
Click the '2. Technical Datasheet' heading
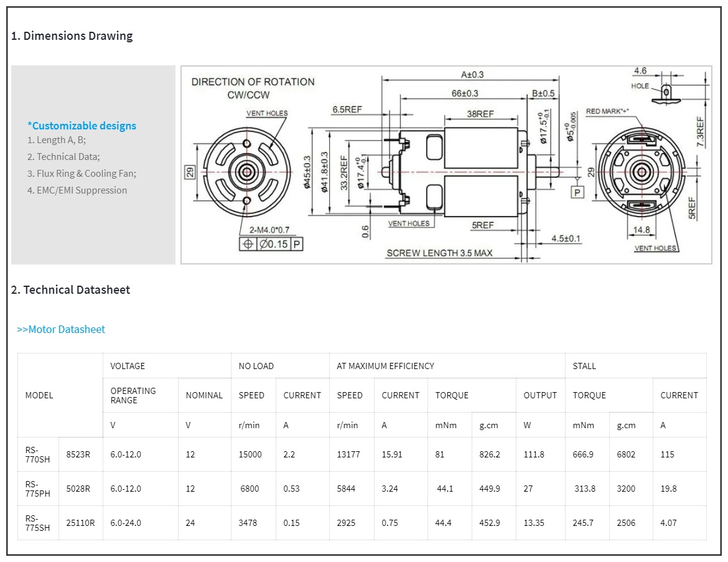pos(70,290)
